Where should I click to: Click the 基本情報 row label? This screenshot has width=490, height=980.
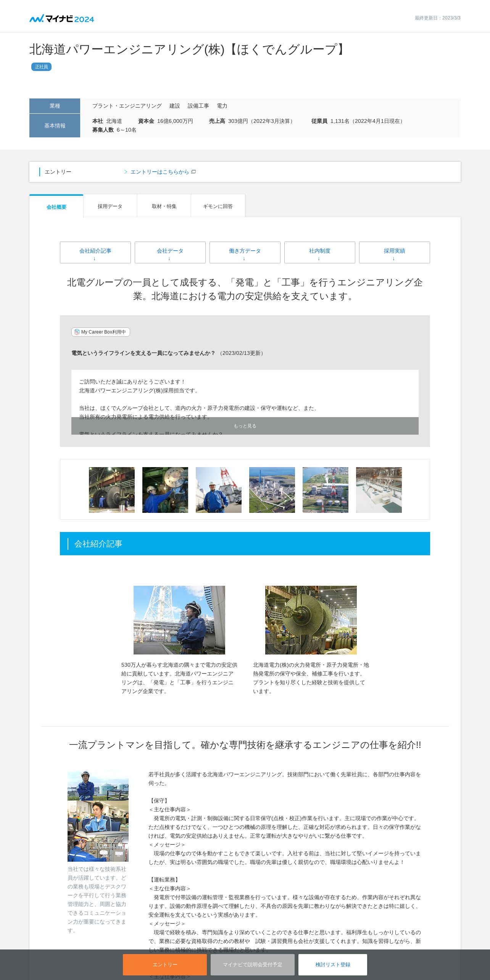click(x=55, y=126)
